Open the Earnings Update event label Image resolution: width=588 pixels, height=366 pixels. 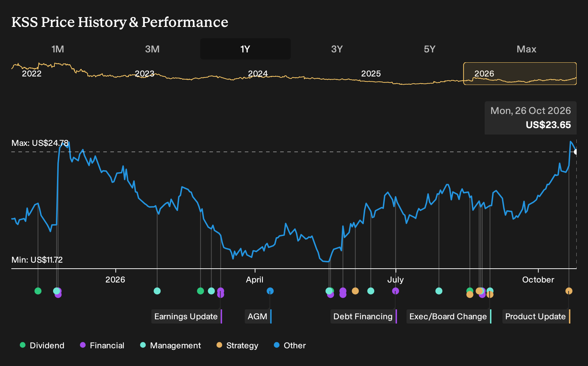186,316
